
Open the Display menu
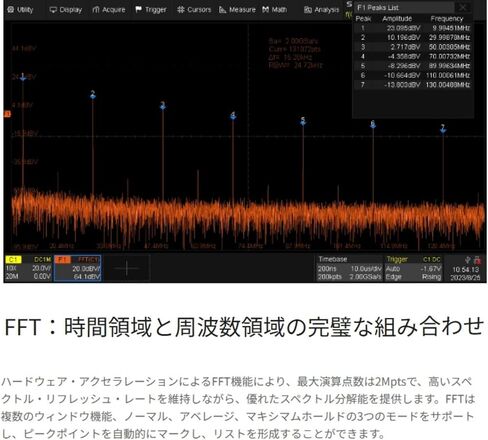(x=66, y=10)
